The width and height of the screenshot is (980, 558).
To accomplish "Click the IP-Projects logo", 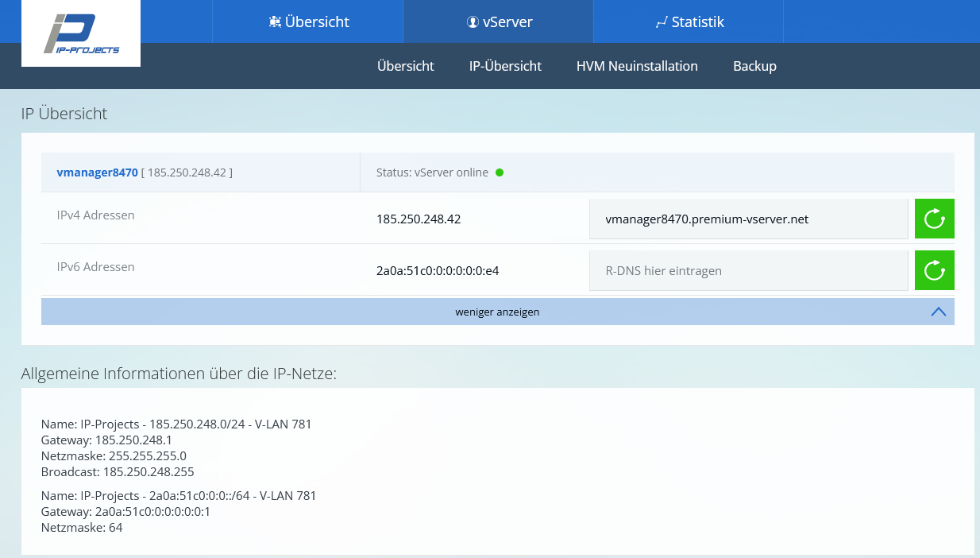I will point(81,33).
